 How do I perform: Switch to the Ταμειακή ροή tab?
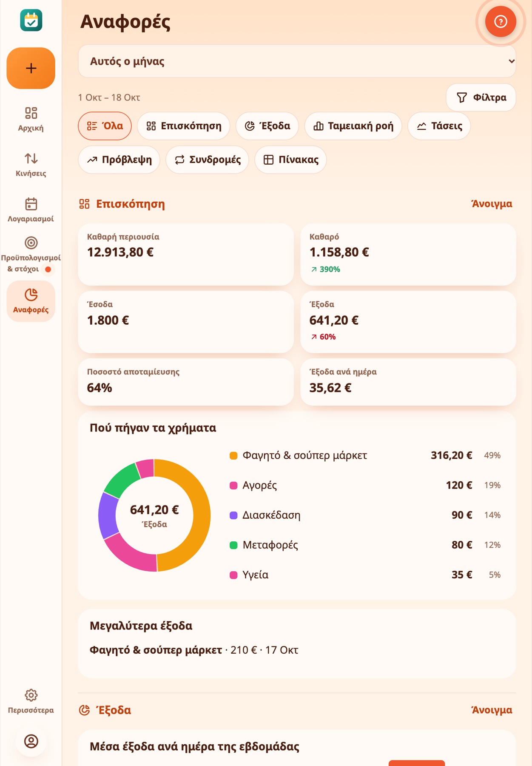[x=353, y=126]
